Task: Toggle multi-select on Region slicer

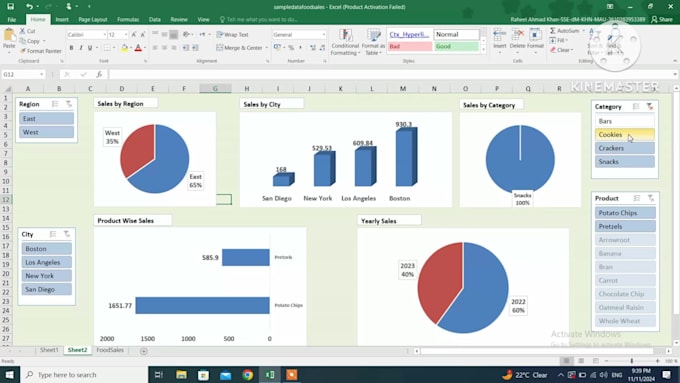Action: pos(55,104)
